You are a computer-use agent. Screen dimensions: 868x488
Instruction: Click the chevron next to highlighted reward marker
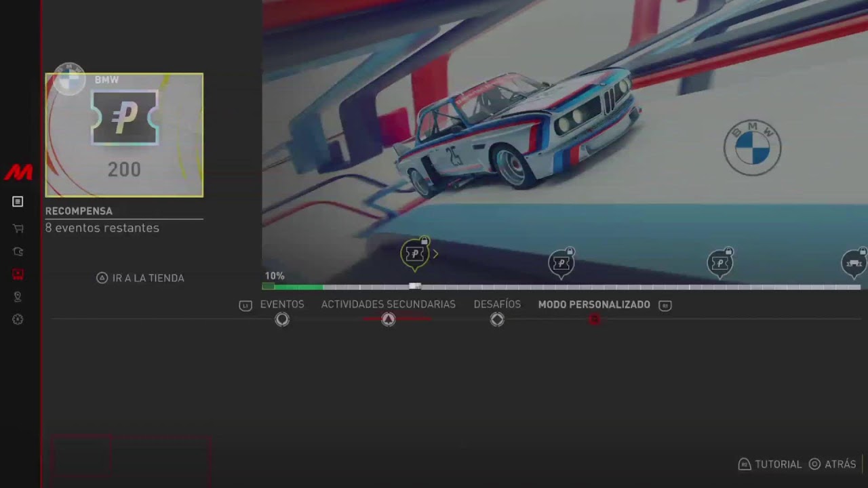pyautogui.click(x=435, y=254)
